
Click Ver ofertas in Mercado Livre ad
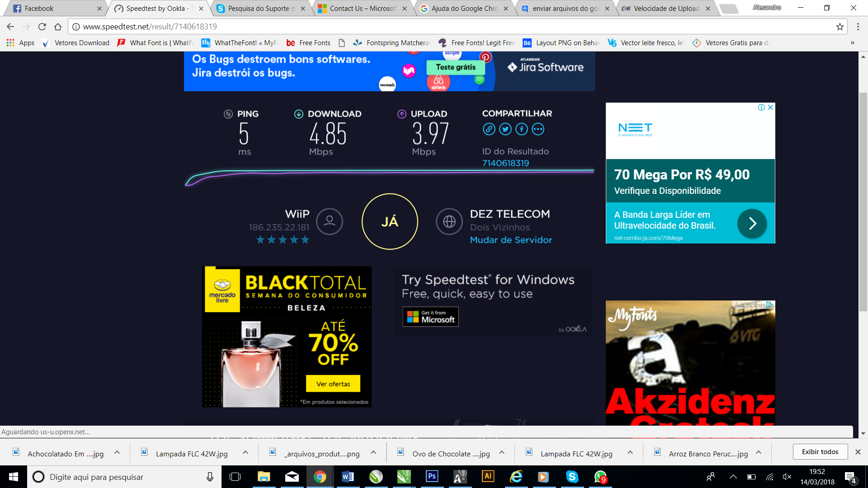point(333,384)
